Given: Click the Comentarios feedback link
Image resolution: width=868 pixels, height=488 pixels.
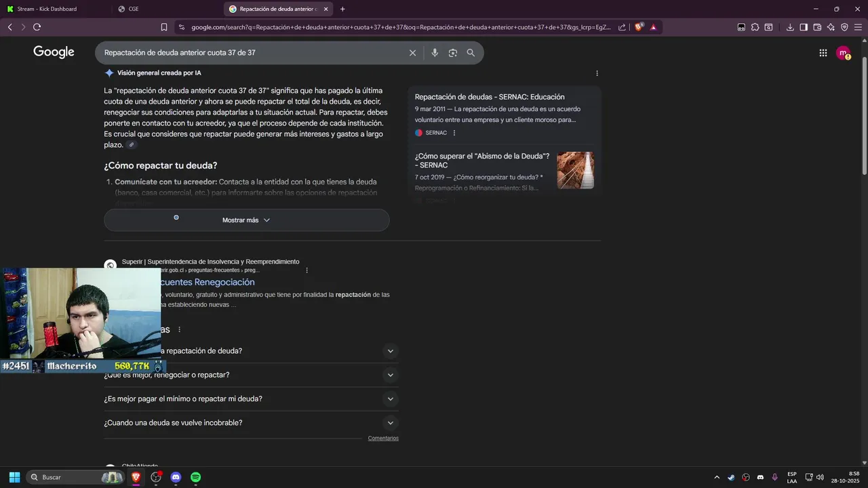Looking at the screenshot, I should (383, 439).
